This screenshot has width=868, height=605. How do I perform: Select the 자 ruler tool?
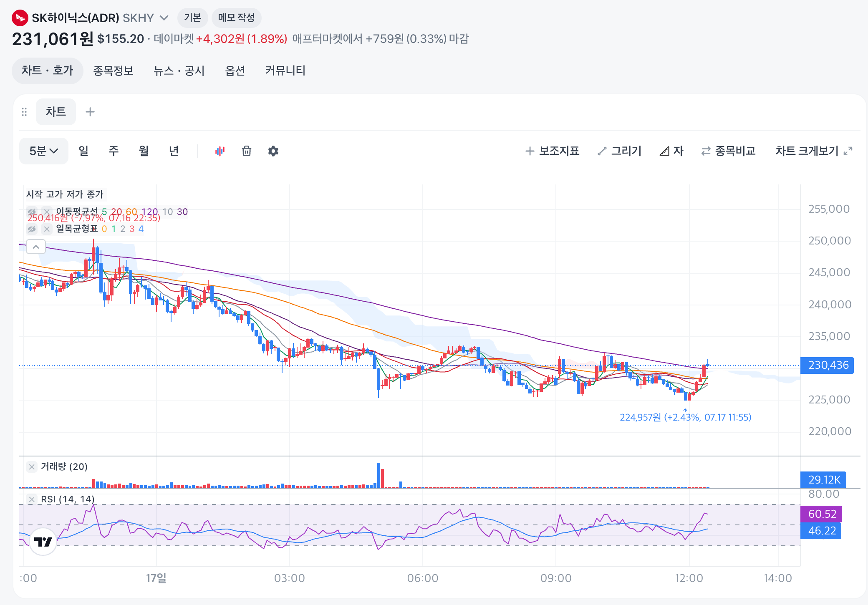[671, 151]
